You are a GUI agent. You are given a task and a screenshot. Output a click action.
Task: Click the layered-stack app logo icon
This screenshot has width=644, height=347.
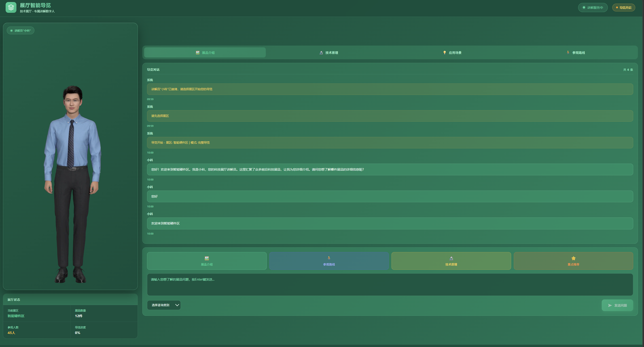click(x=11, y=8)
